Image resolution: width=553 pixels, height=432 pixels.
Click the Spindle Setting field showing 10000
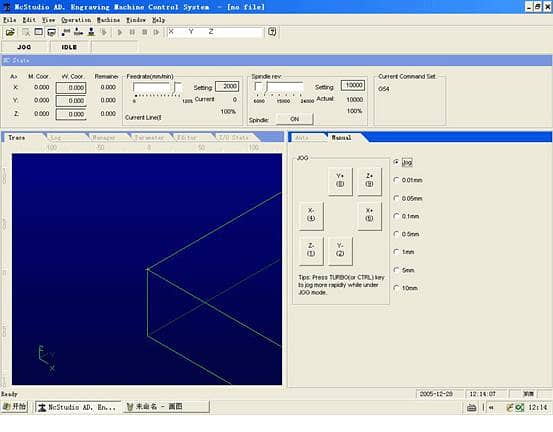pyautogui.click(x=353, y=85)
